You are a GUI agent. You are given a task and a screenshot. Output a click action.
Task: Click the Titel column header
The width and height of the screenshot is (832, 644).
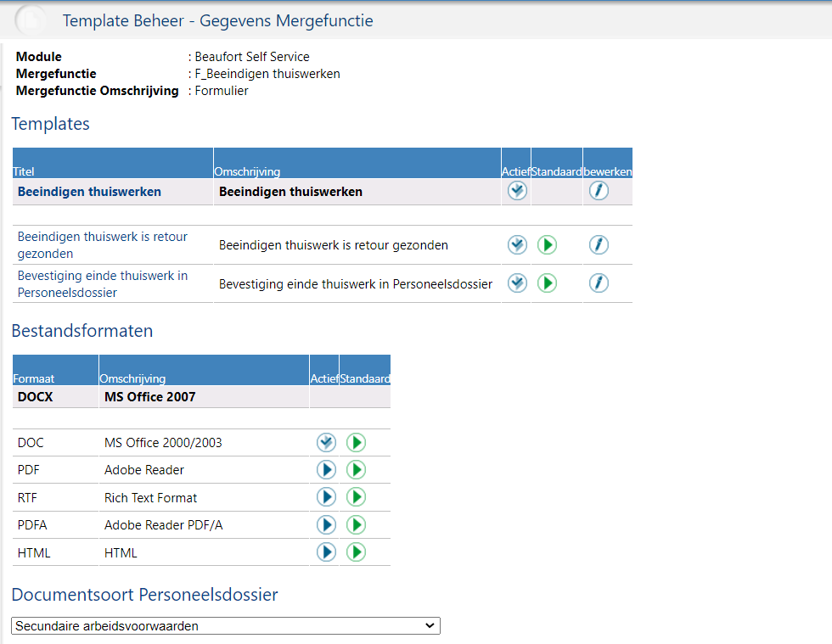112,163
